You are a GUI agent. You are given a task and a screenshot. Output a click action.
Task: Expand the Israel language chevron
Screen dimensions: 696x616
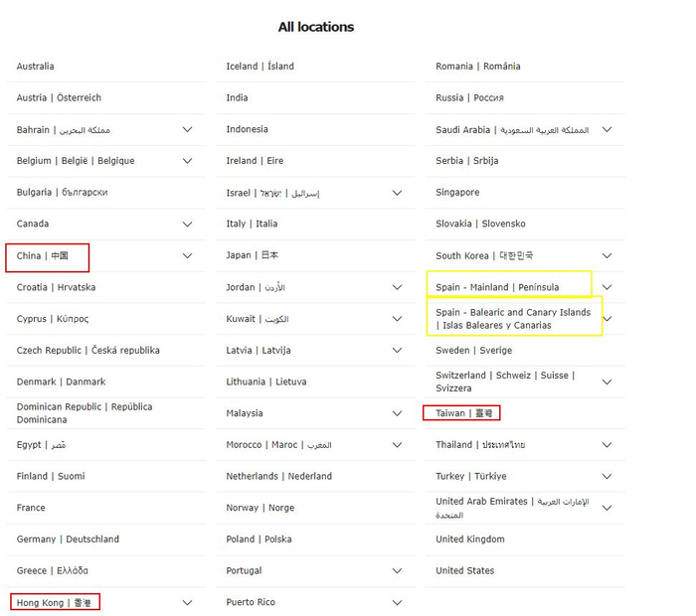(397, 193)
